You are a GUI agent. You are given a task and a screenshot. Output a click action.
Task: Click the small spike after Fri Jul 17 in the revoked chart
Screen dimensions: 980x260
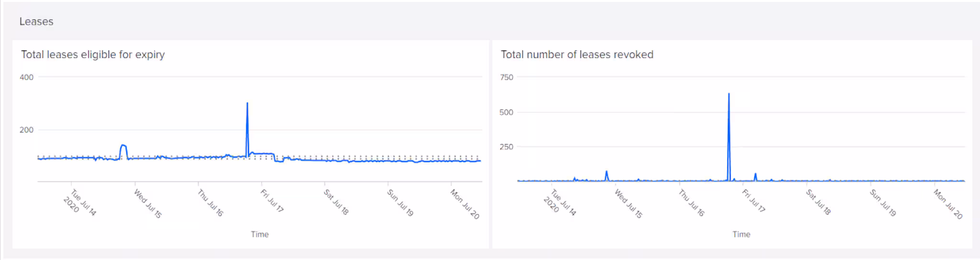755,174
